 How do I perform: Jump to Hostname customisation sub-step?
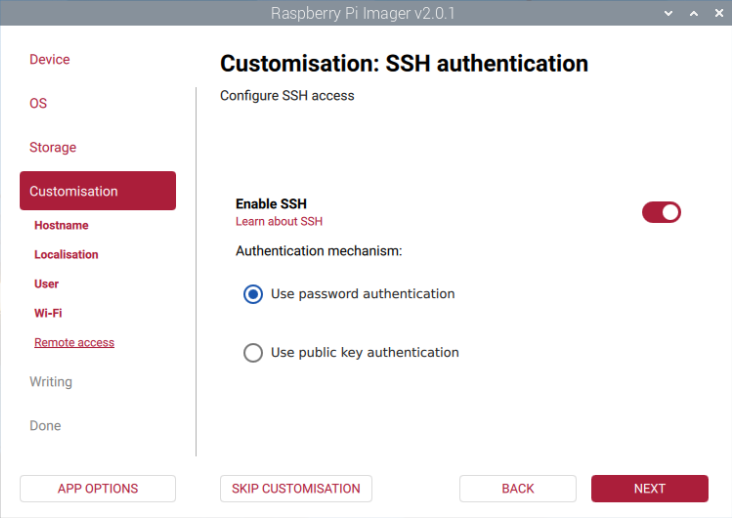tap(61, 226)
